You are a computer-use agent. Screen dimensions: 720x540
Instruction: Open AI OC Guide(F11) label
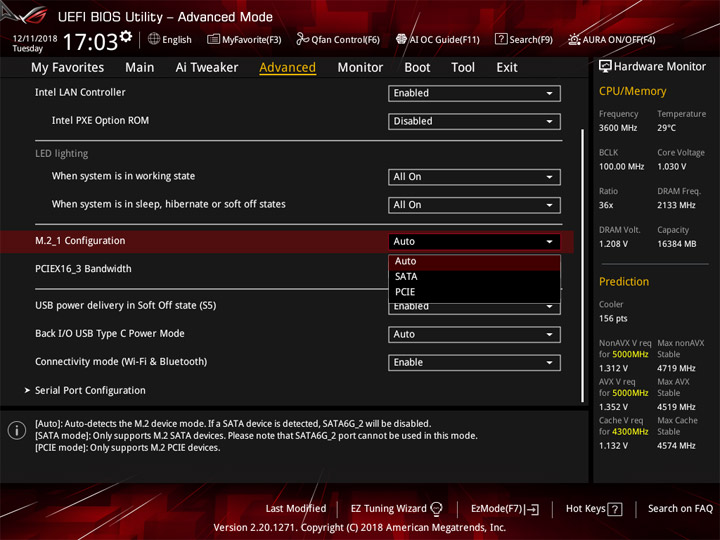[444, 40]
